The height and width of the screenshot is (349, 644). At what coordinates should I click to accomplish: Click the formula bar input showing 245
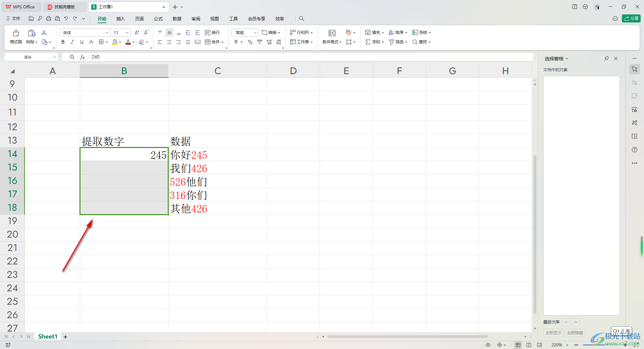(311, 57)
